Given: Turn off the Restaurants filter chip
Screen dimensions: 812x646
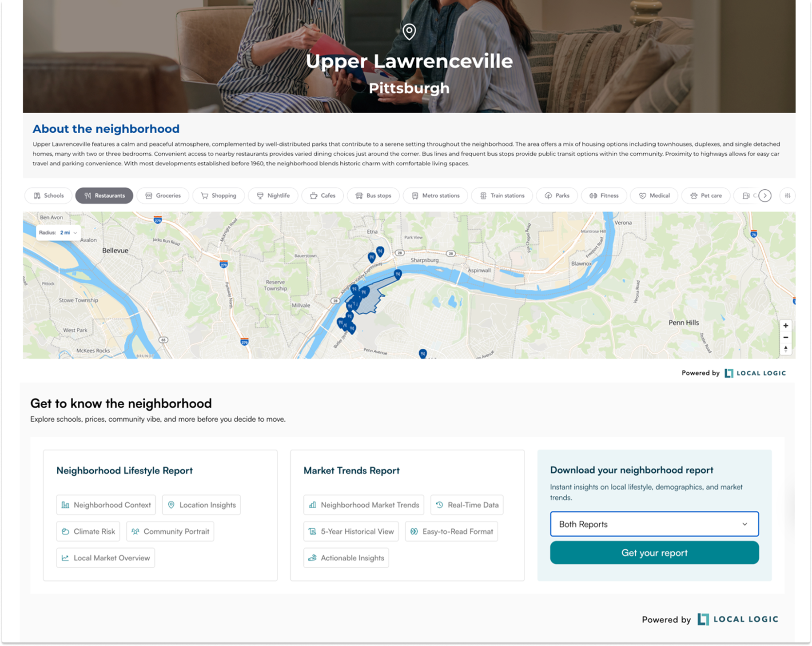Looking at the screenshot, I should [104, 195].
